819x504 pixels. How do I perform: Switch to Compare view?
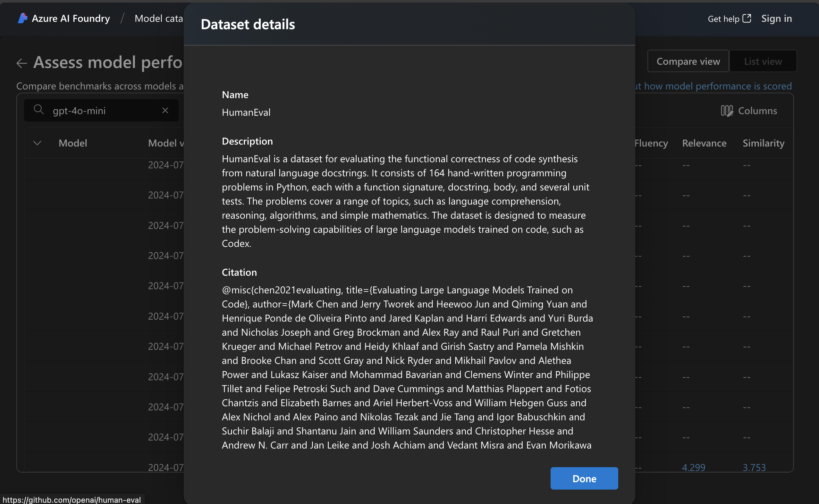[688, 61]
